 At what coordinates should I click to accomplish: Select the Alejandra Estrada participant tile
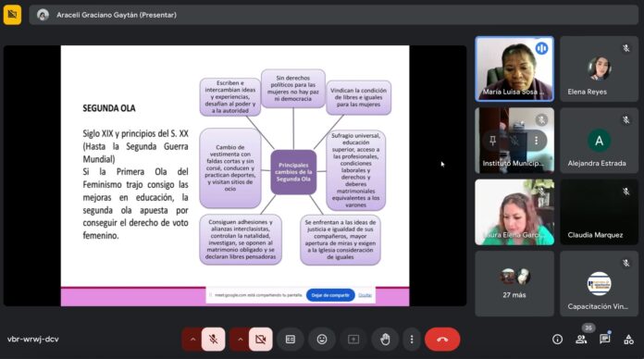tap(599, 141)
